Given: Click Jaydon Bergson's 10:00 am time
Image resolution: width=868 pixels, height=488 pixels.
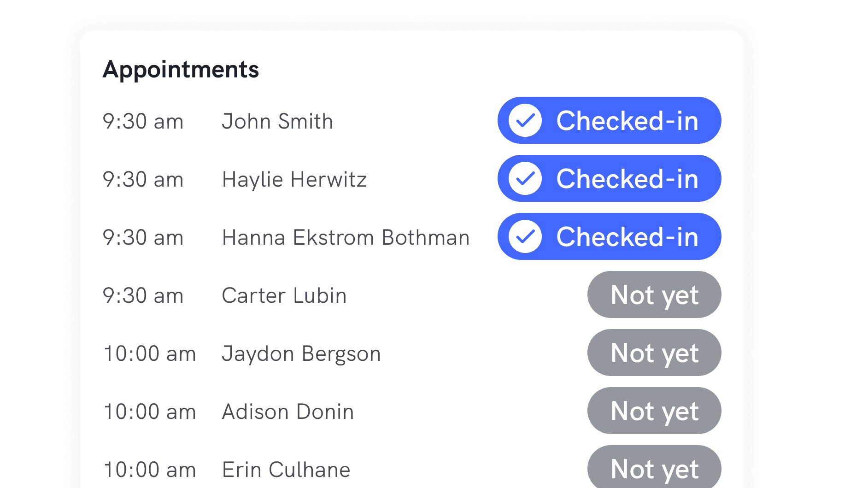Looking at the screenshot, I should pyautogui.click(x=150, y=354).
